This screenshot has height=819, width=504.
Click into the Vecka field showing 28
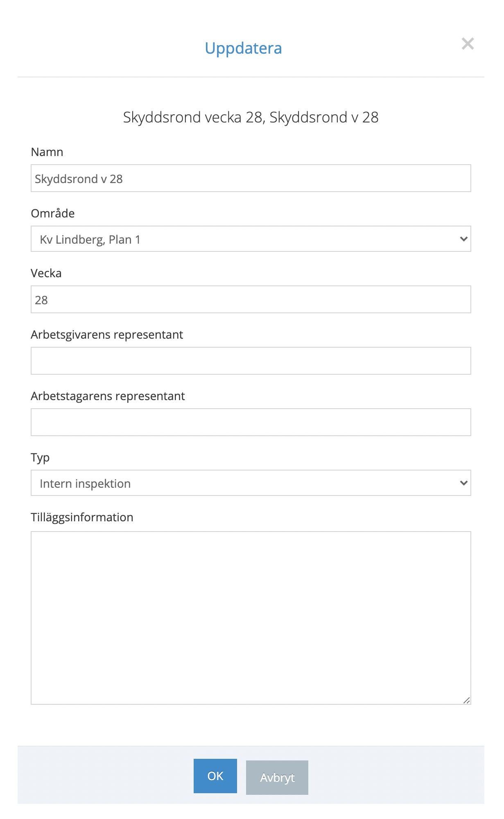click(251, 299)
